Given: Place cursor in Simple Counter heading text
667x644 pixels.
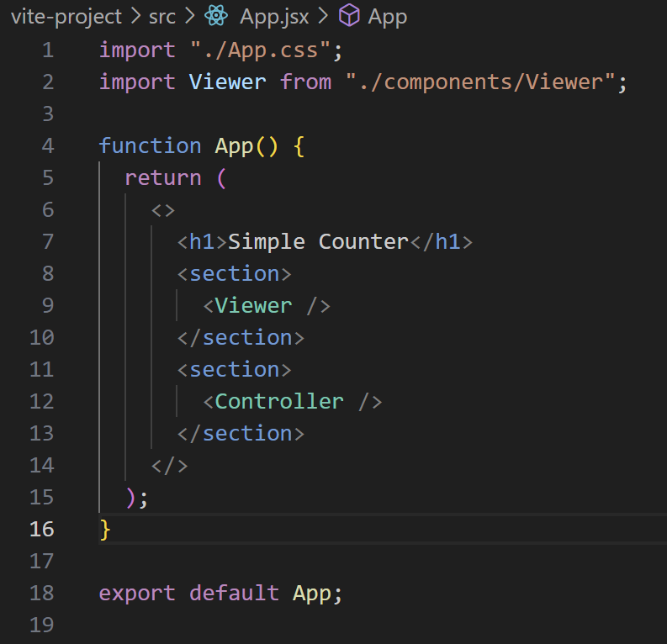Looking at the screenshot, I should [x=318, y=242].
